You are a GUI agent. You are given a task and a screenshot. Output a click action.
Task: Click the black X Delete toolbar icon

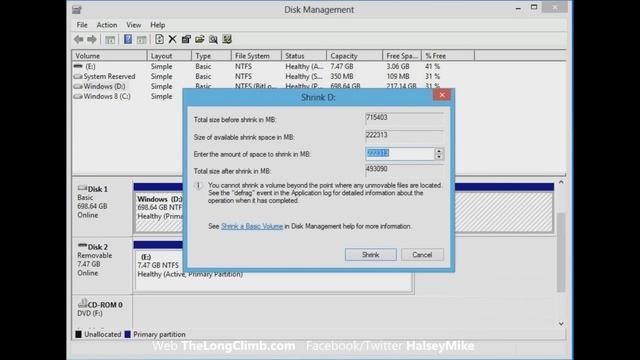tap(173, 39)
